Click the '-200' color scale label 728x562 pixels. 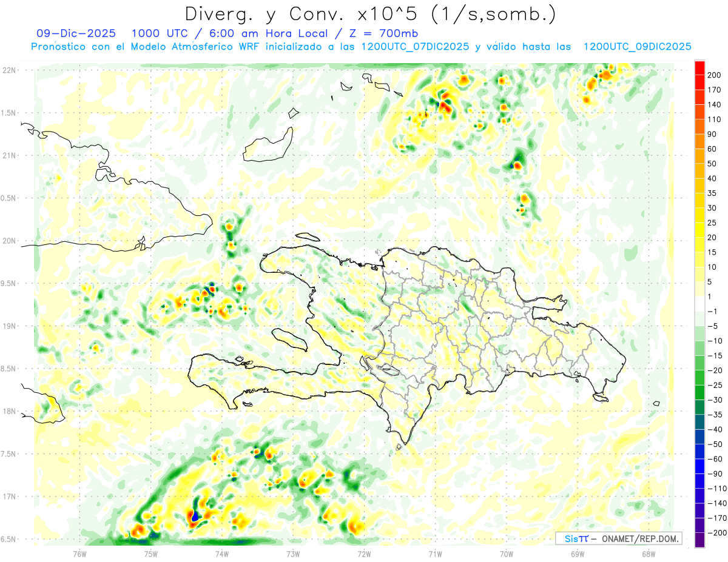pyautogui.click(x=718, y=532)
